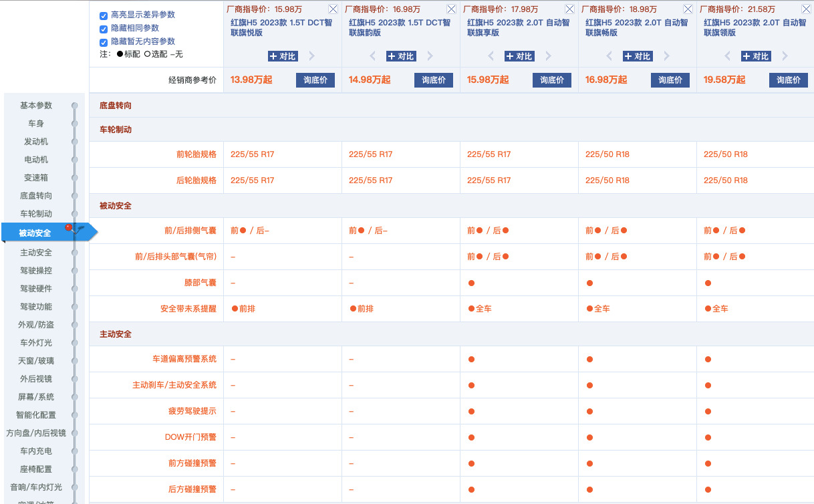Close the 智联旗享版 comparison column
The image size is (814, 504).
click(569, 9)
